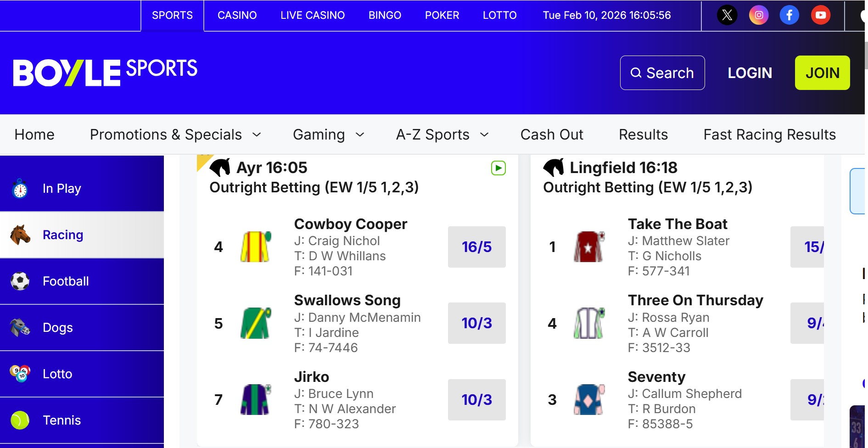868x448 pixels.
Task: Expand the Promotions & Specials dropdown
Action: tap(175, 134)
